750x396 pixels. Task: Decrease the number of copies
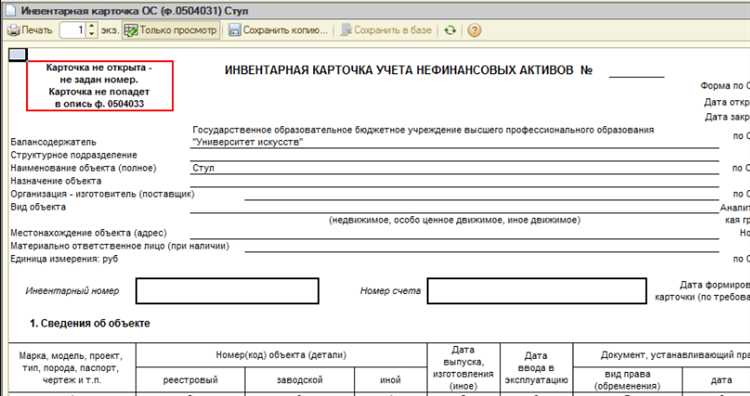[92, 34]
